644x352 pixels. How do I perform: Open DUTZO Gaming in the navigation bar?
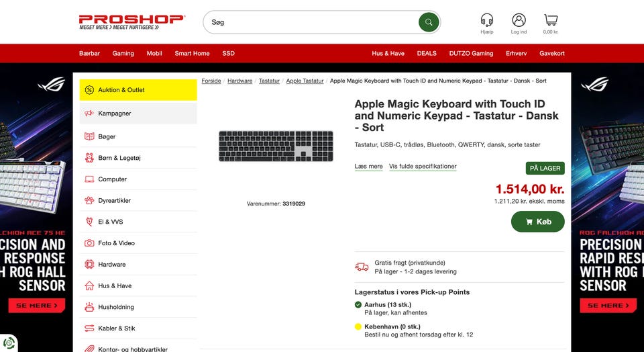pos(471,53)
